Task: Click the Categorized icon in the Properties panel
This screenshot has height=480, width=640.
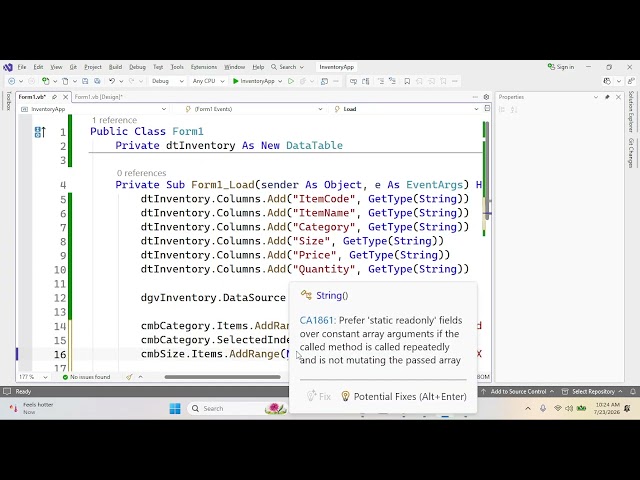Action: (502, 109)
